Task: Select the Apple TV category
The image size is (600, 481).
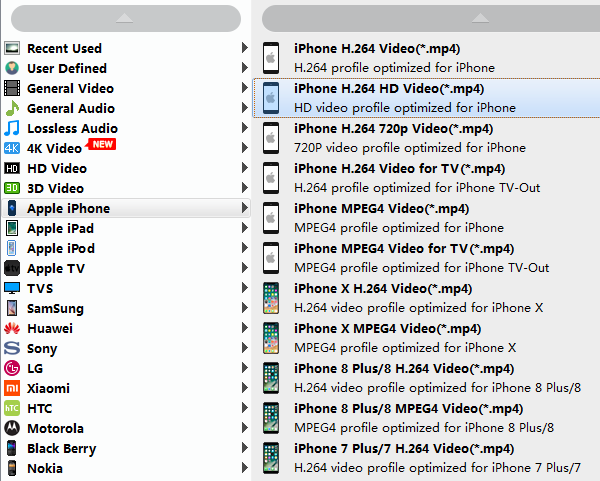Action: pyautogui.click(x=56, y=268)
